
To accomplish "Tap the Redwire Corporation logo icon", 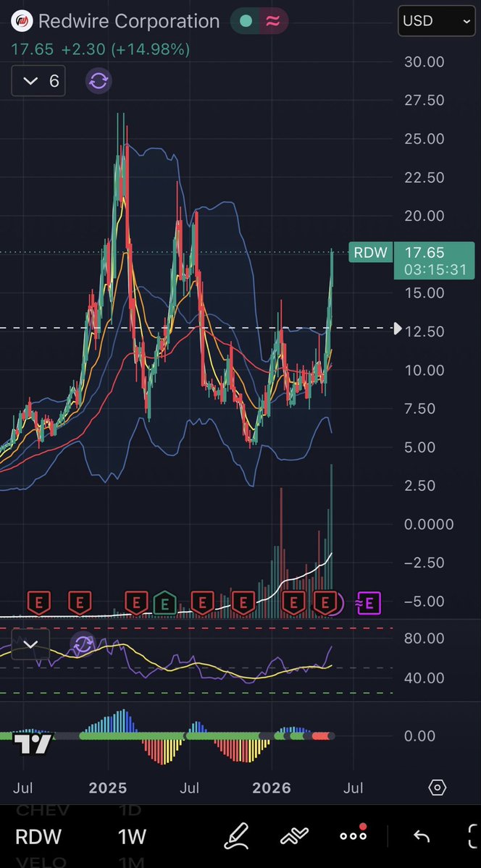I will pos(22,22).
